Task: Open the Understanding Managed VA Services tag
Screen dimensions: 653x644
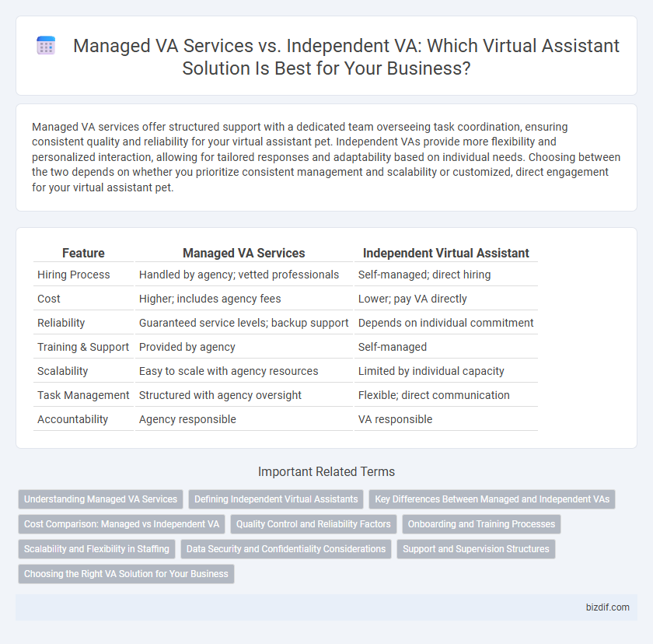Action: click(x=100, y=499)
